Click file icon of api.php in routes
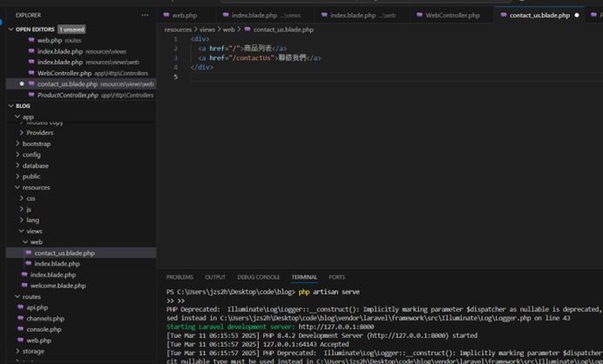Viewport: 603px width, 364px height. coord(21,307)
